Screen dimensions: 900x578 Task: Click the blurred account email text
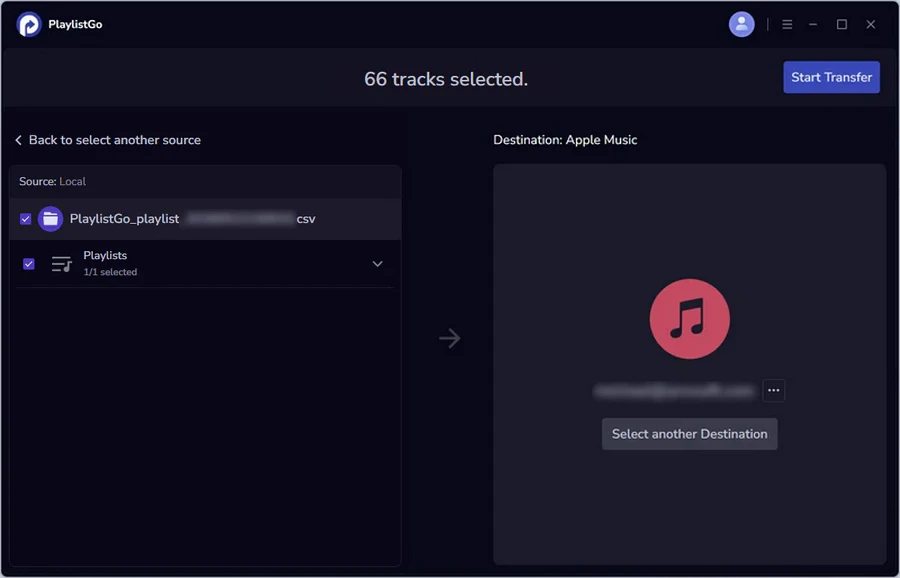coord(674,391)
